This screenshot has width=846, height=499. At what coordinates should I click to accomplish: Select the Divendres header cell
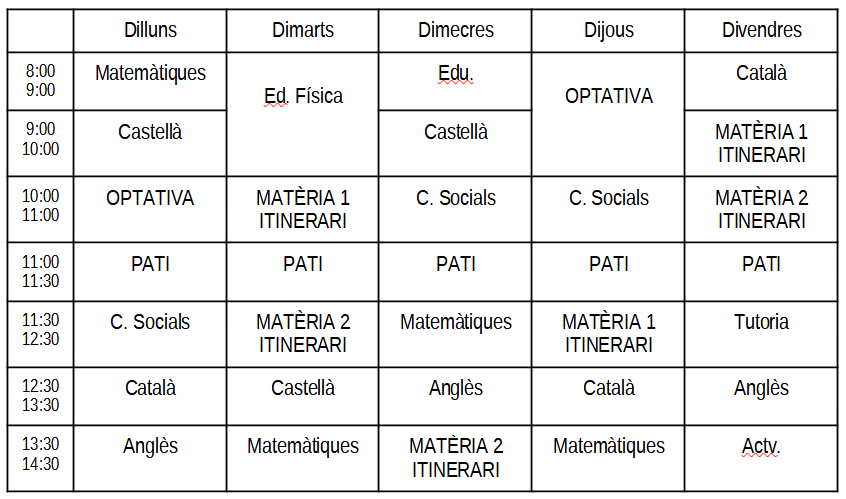pos(761,30)
